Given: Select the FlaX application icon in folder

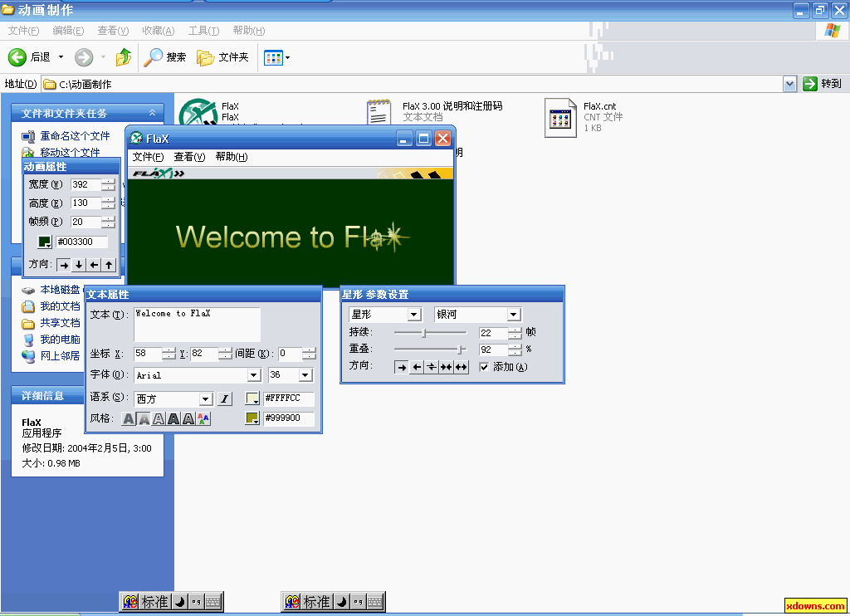Looking at the screenshot, I should point(198,112).
